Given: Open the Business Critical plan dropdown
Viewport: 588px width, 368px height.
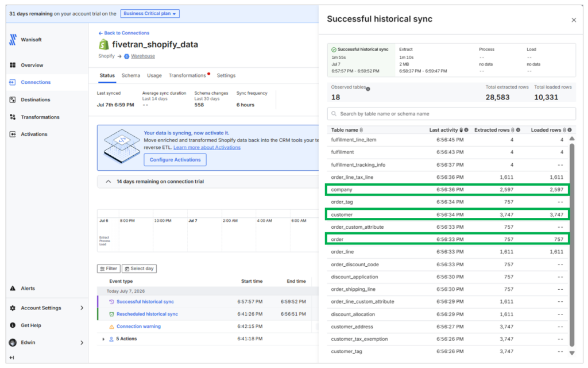Looking at the screenshot, I should pyautogui.click(x=150, y=14).
